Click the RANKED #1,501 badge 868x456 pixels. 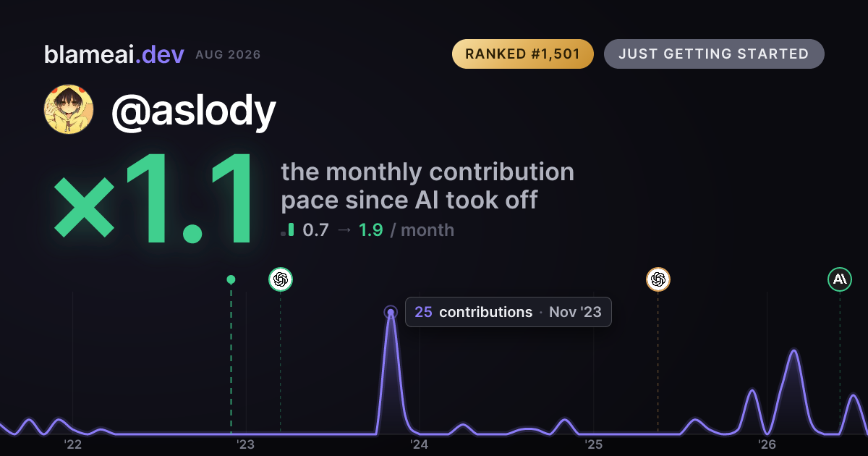pos(523,54)
